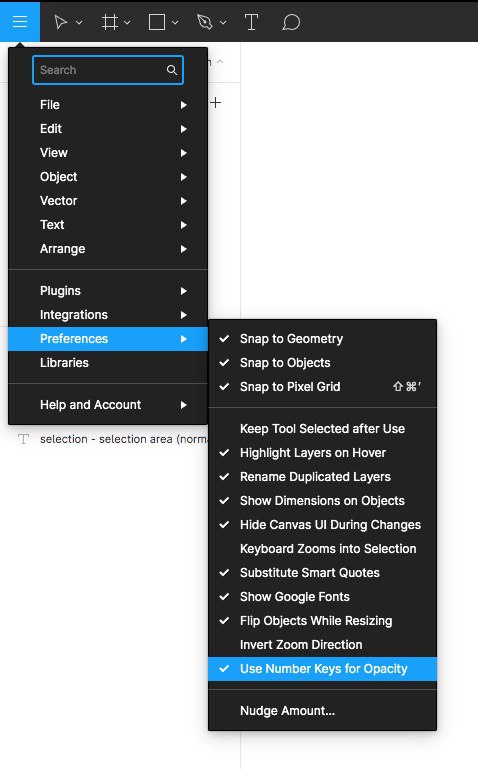
Task: Select the Frame tool icon
Action: (109, 22)
